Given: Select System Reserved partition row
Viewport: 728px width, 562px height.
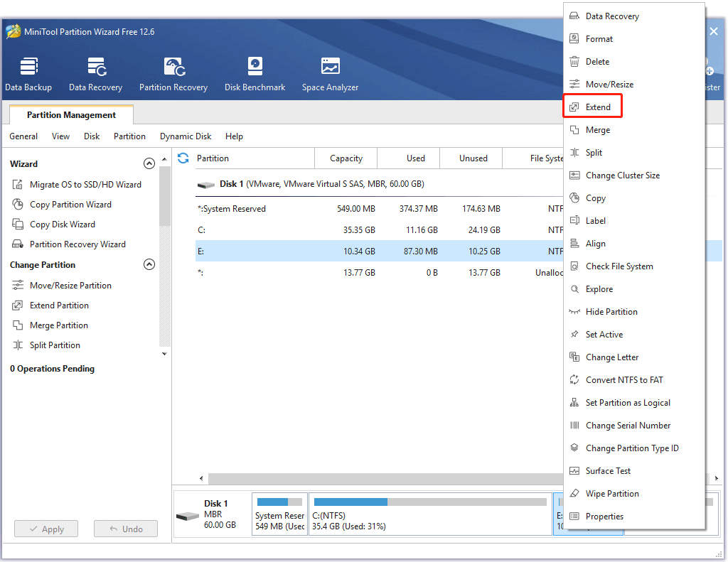Looking at the screenshot, I should click(380, 209).
